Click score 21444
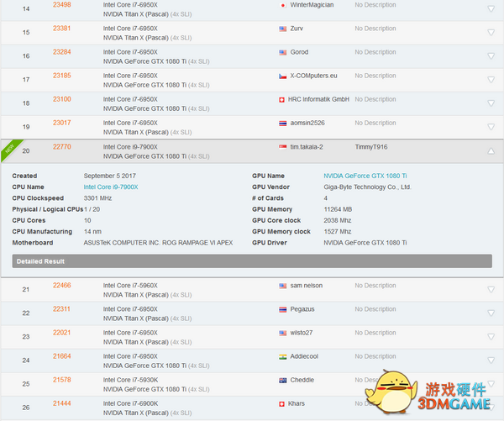The width and height of the screenshot is (504, 421). click(61, 403)
